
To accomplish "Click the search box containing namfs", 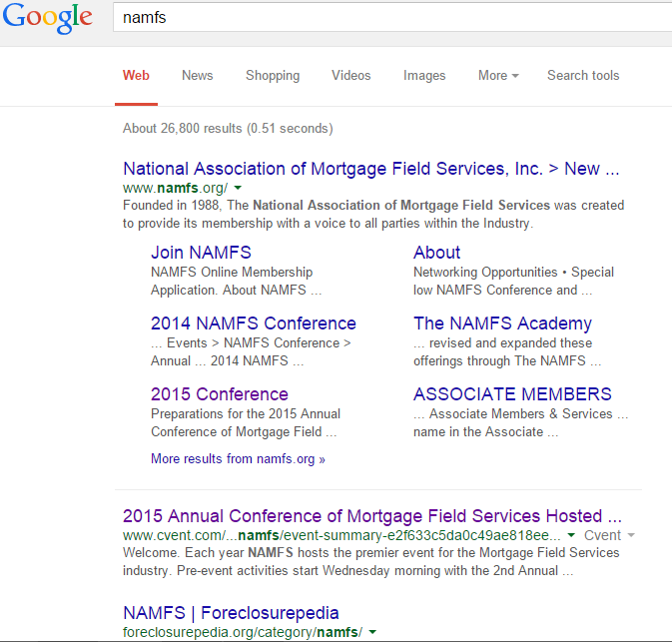I will (392, 17).
